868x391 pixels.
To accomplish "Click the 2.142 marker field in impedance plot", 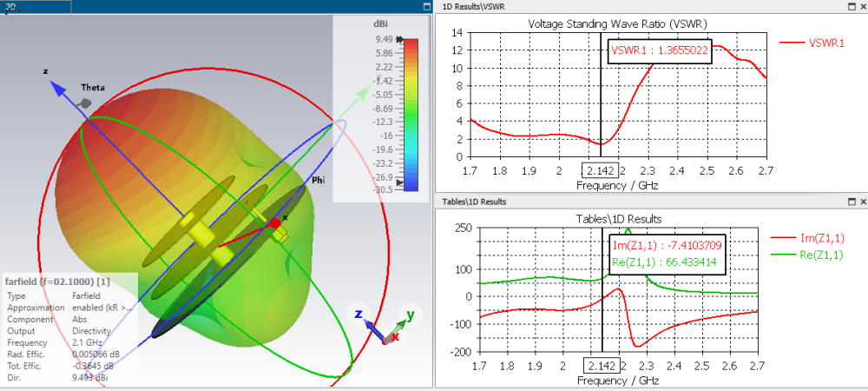I will 602,366.
